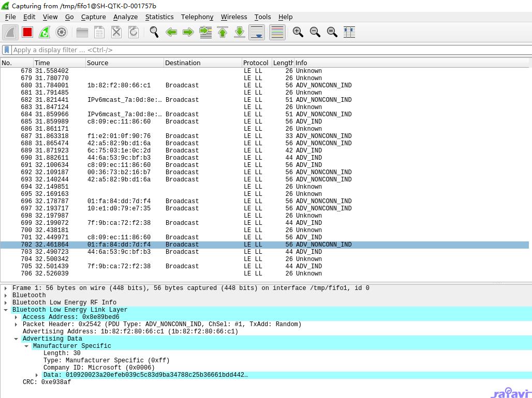Open the Analyze menu

125,17
